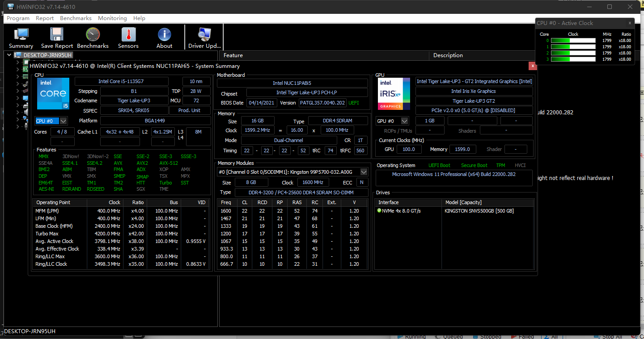Collapse the DESKTOP-JRN95UH tree node

coord(9,55)
